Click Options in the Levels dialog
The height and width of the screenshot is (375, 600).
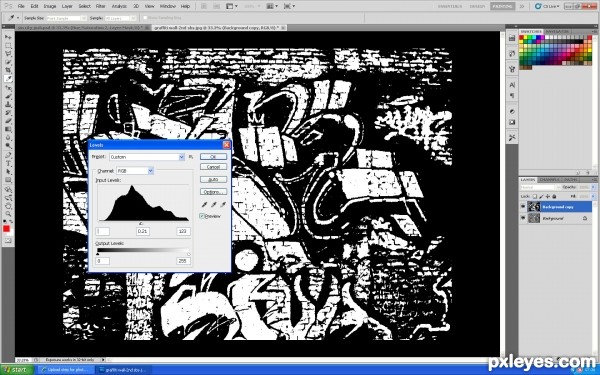point(213,192)
